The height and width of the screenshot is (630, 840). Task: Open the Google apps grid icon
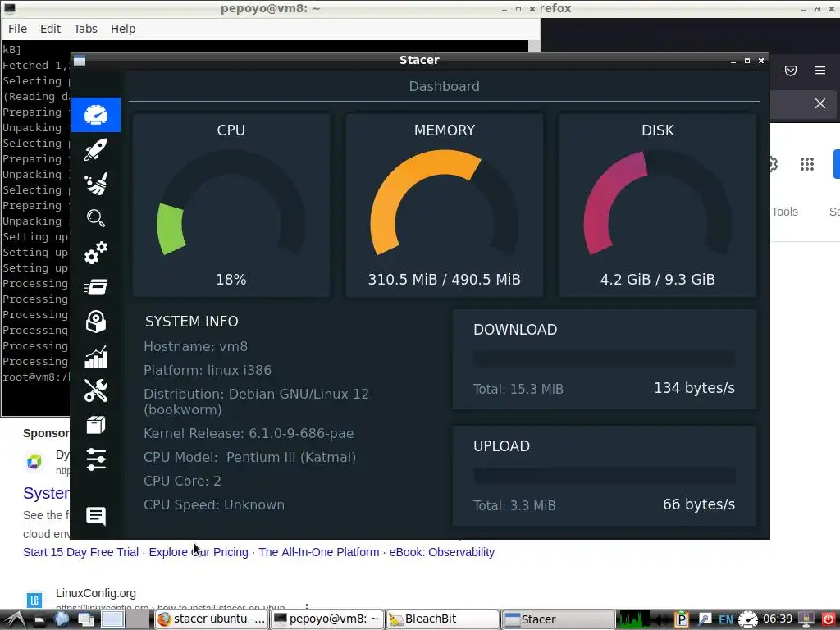click(807, 164)
